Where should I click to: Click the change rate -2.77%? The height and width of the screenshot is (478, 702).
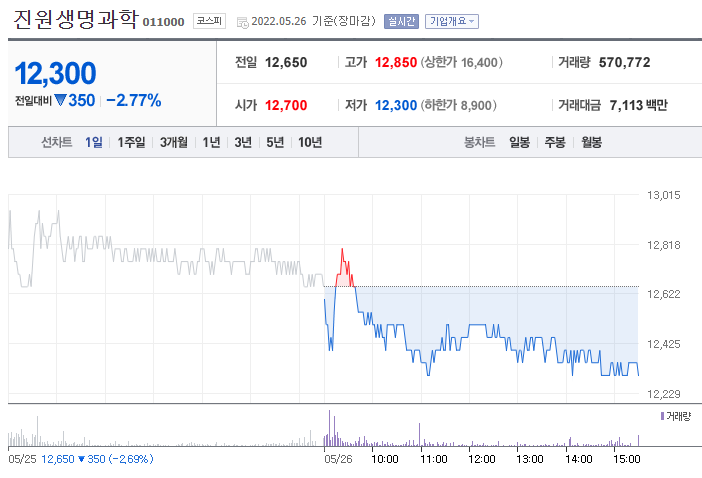tap(134, 100)
